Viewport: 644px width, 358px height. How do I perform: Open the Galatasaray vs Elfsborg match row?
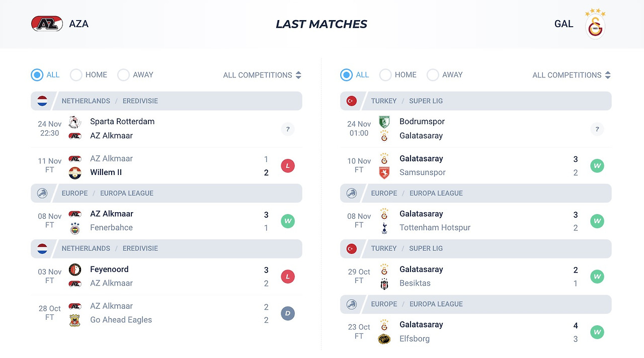[475, 332]
